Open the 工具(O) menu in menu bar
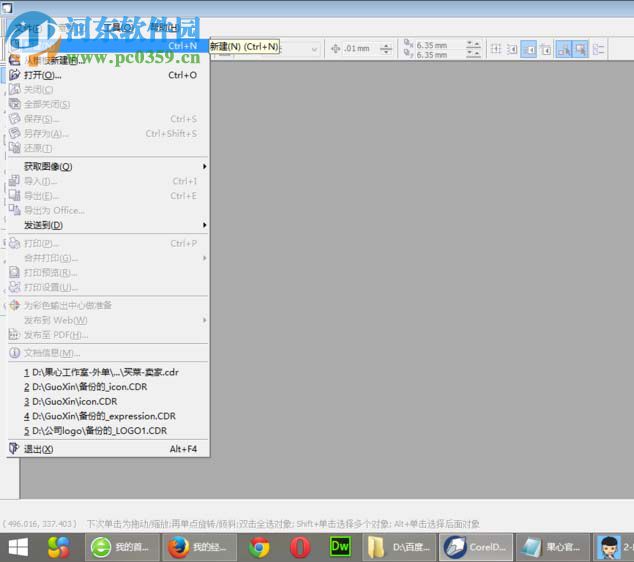The height and width of the screenshot is (562, 634). [118, 27]
